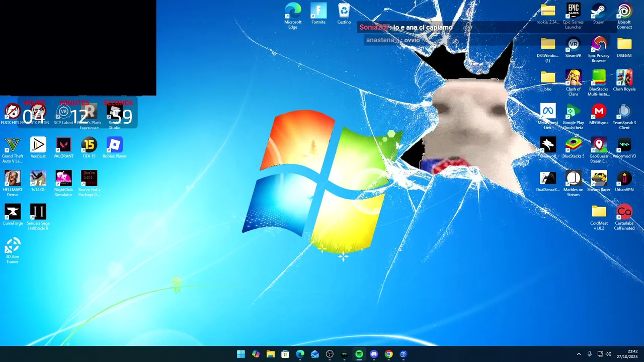Switch to Edge in the taskbar

click(x=300, y=354)
